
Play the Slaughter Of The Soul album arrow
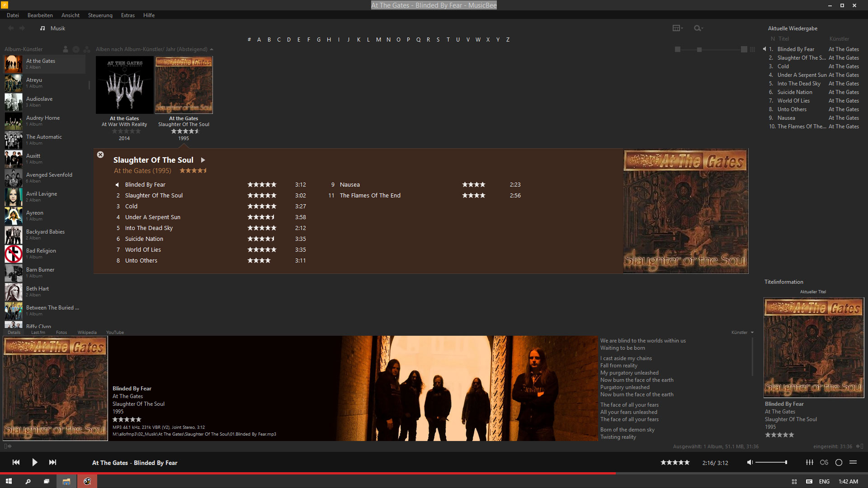click(x=203, y=160)
